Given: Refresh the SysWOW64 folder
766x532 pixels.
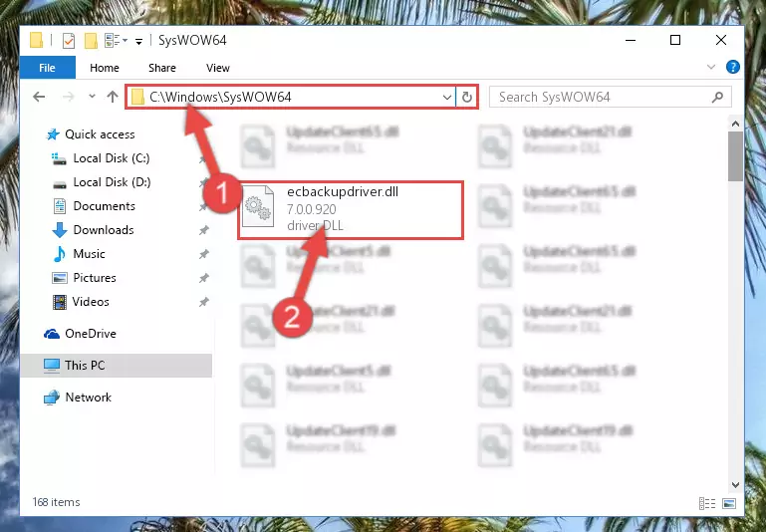Looking at the screenshot, I should [467, 98].
